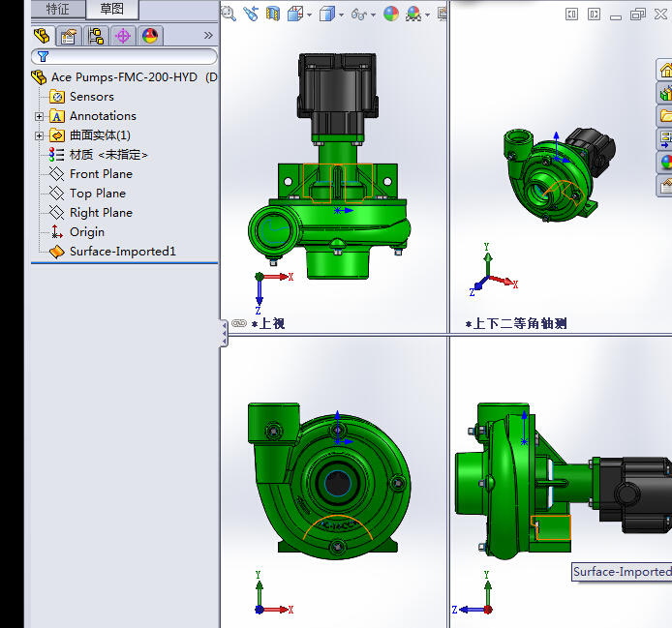Viewport: 672px width, 628px height.
Task: Click the View Orientation icon
Action: pos(295,14)
